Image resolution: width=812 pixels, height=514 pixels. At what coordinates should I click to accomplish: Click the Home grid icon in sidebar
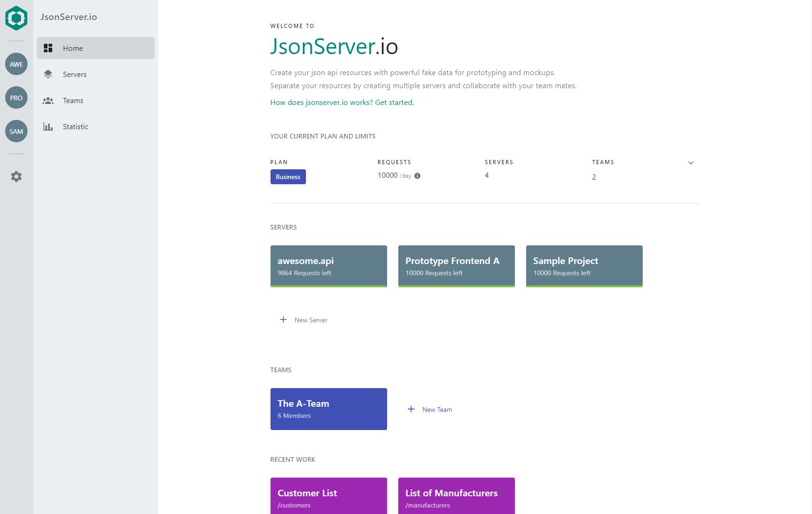click(49, 48)
